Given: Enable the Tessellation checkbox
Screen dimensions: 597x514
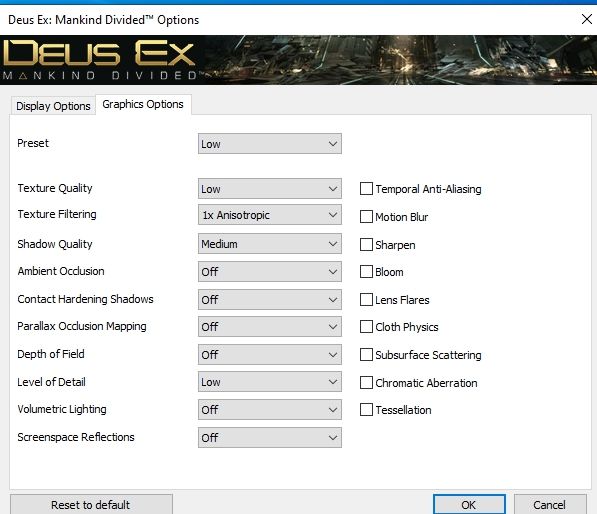Looking at the screenshot, I should [366, 410].
